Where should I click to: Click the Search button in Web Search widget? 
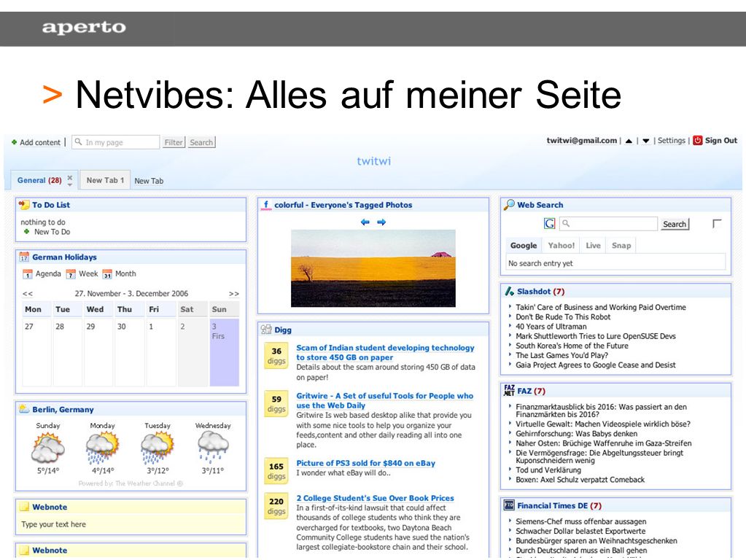coord(675,224)
